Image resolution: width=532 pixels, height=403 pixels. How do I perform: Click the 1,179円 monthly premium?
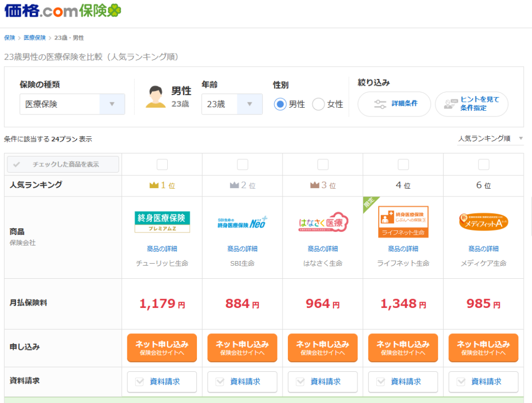tap(162, 304)
